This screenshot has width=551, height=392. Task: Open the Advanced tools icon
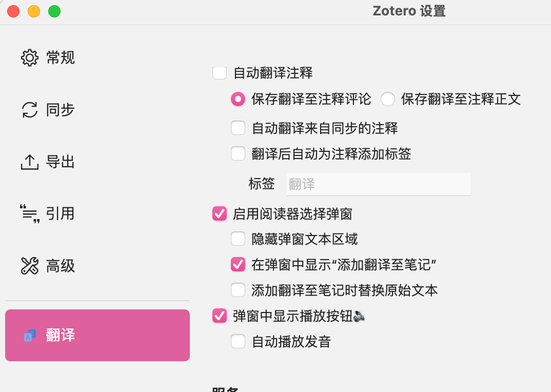pos(30,266)
